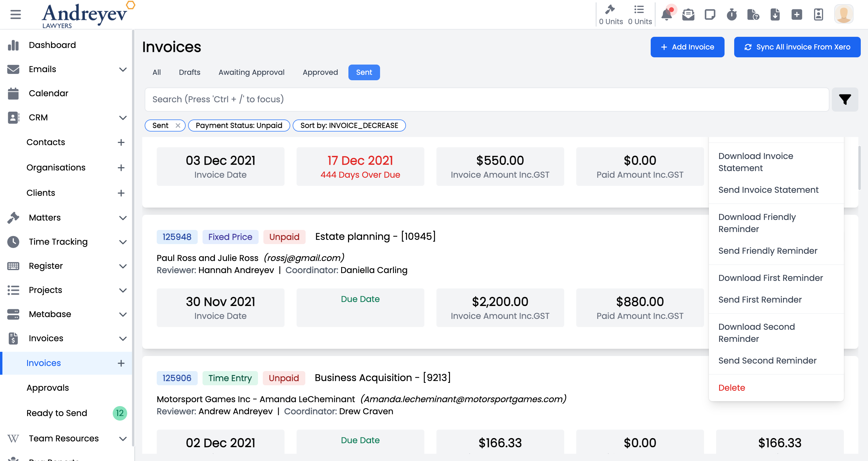Open the stopwatch timer icon
868x461 pixels.
tap(731, 14)
